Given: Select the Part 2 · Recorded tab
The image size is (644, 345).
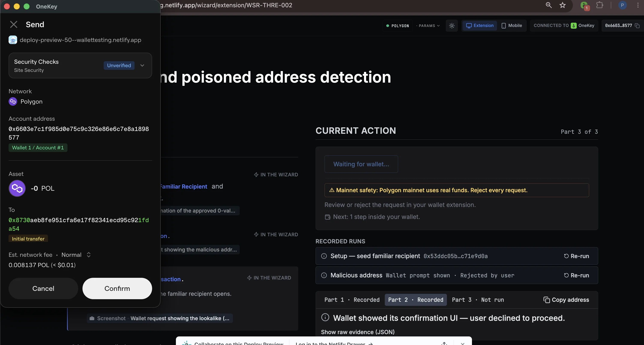Looking at the screenshot, I should coord(415,300).
